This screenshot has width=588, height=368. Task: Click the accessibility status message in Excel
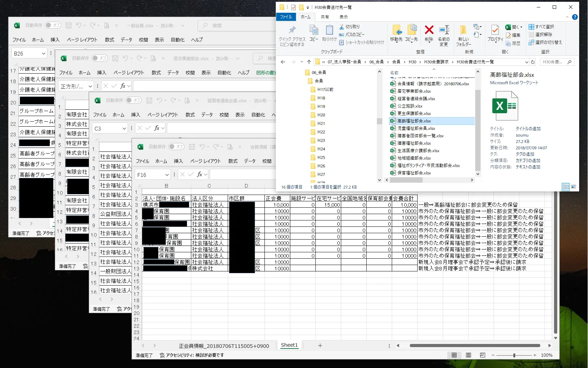point(192,355)
